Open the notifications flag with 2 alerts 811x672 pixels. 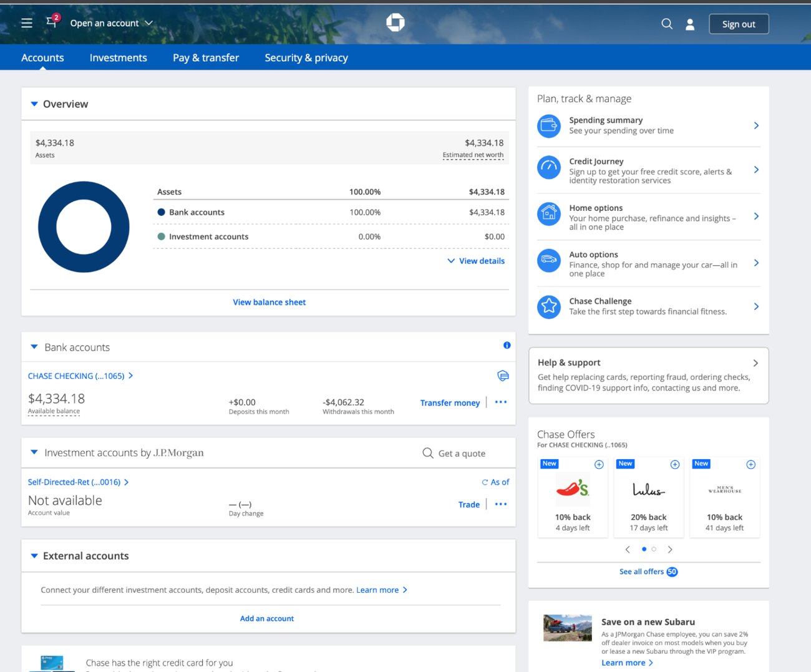(x=52, y=22)
